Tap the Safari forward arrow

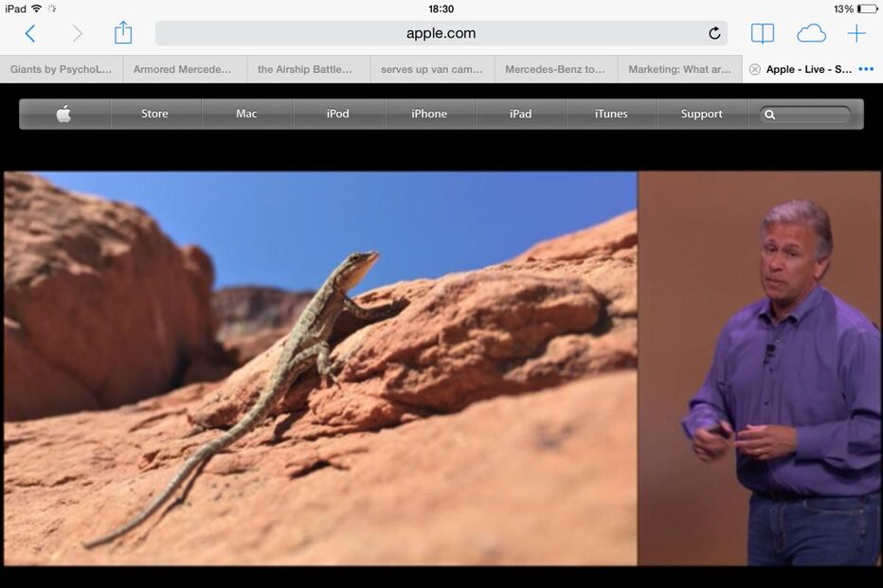point(77,34)
